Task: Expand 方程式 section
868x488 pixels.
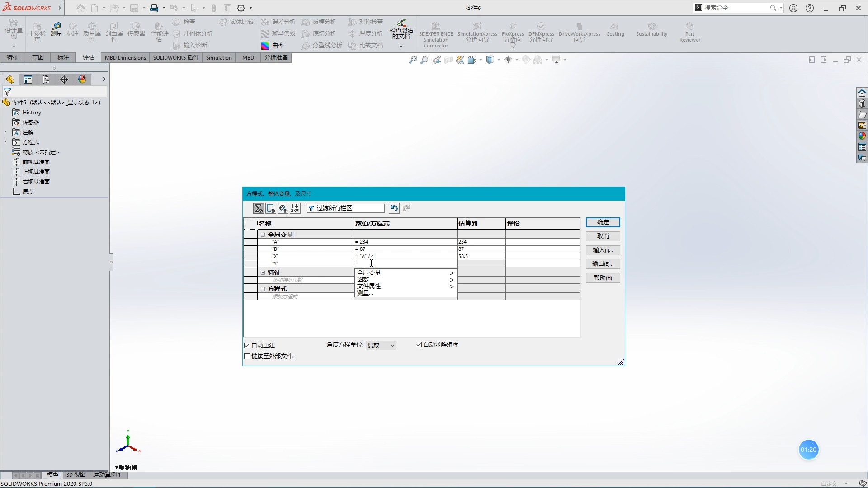Action: click(262, 289)
